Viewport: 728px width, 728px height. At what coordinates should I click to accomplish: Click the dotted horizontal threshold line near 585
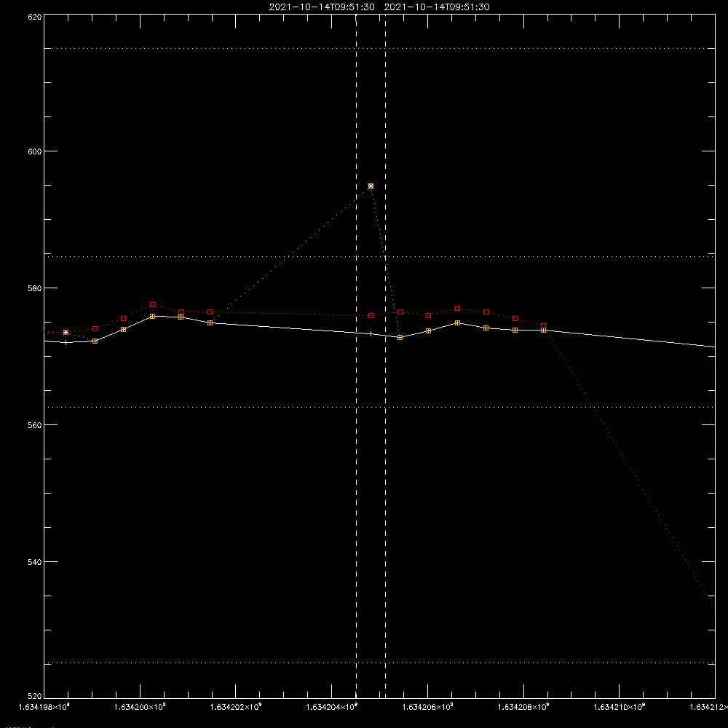[379, 256]
